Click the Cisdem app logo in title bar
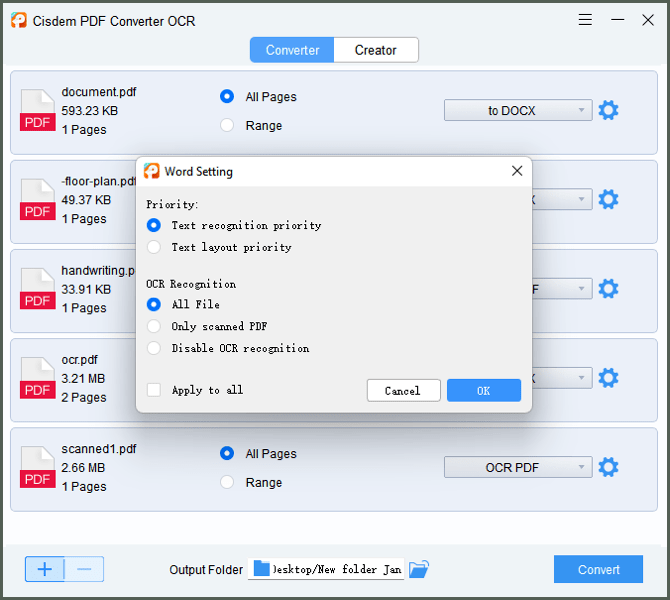Image resolution: width=670 pixels, height=600 pixels. tap(19, 20)
